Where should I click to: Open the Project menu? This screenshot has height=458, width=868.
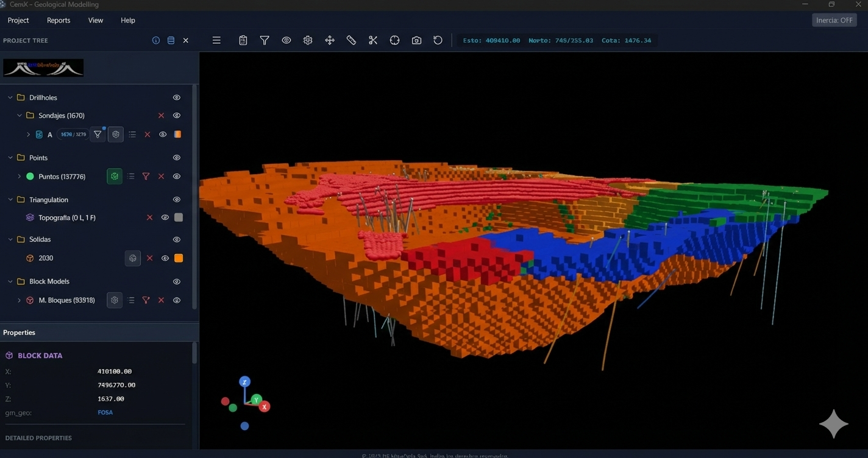pos(18,20)
